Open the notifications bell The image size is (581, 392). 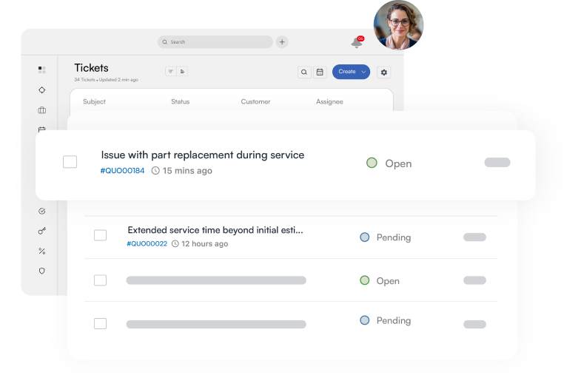[x=357, y=43]
